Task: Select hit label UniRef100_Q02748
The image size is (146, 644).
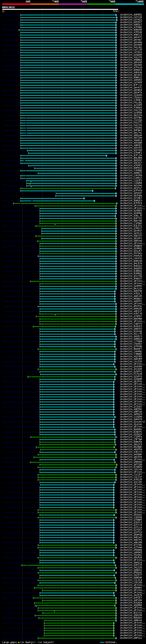Action: 131,276
